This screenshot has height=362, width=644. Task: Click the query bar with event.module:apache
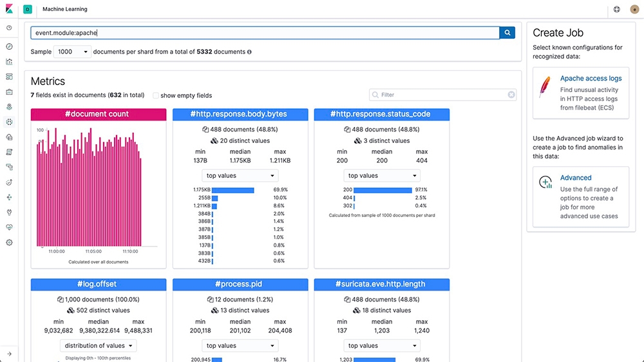click(265, 33)
